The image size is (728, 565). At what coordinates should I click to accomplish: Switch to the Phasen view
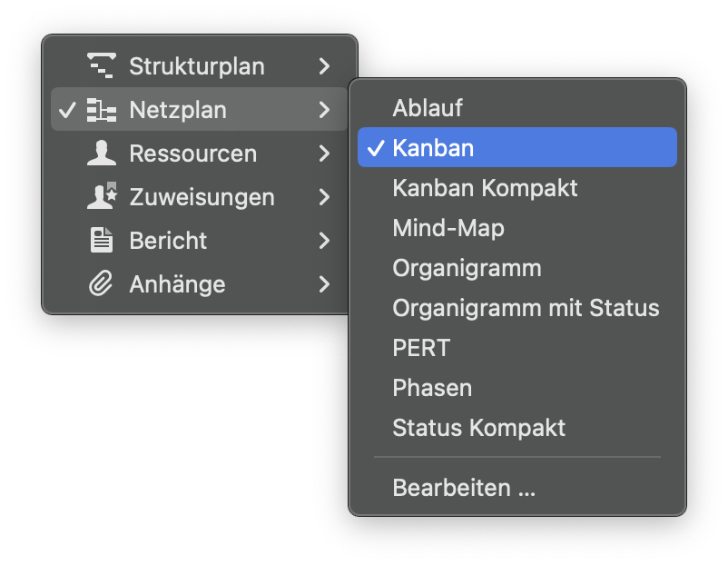click(432, 388)
